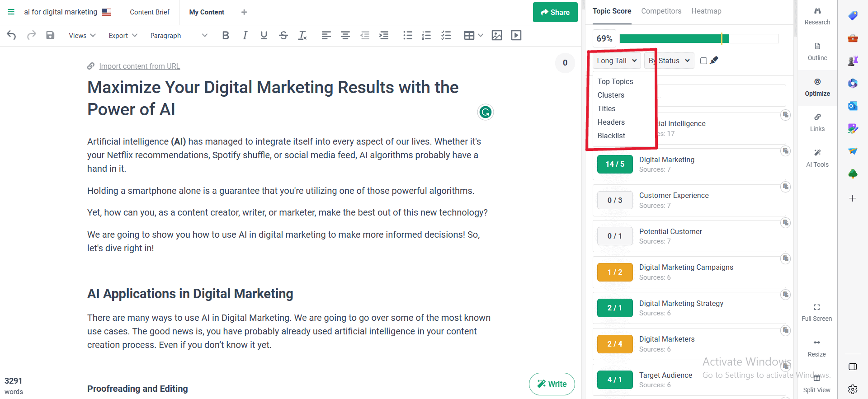Click the undo arrow icon
The height and width of the screenshot is (399, 868).
[12, 35]
